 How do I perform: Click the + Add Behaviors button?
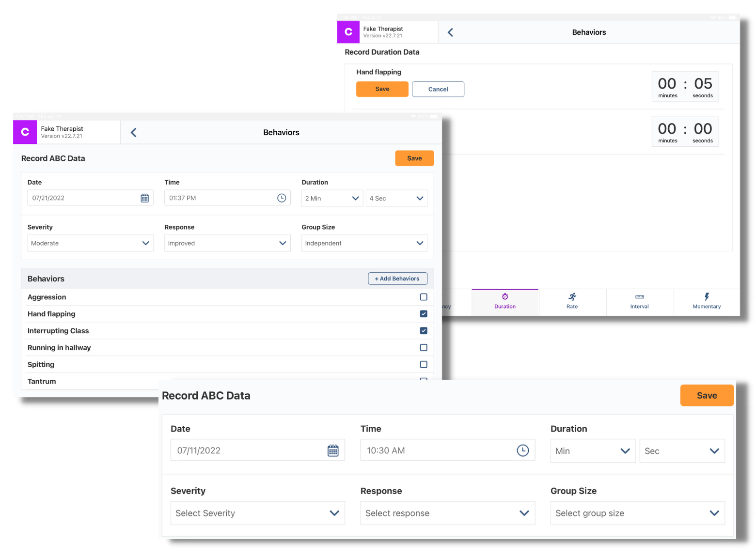click(x=397, y=279)
